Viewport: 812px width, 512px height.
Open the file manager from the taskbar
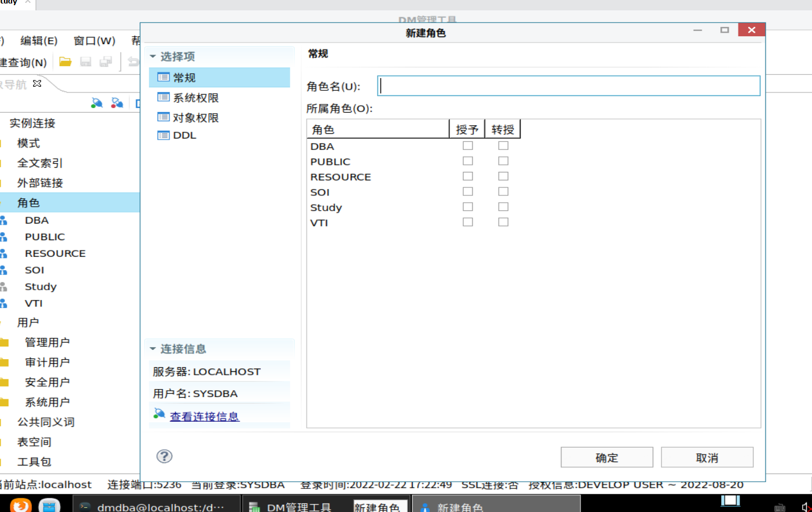coord(49,505)
